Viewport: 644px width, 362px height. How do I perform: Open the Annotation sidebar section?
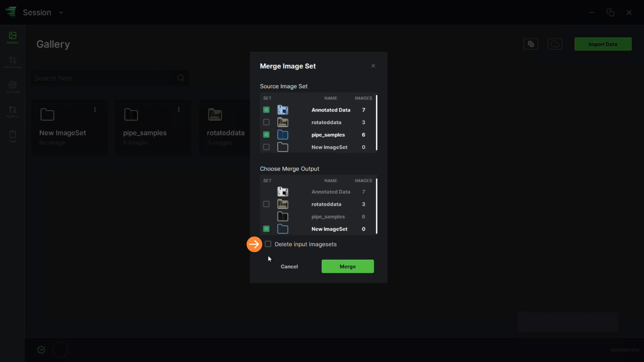tap(13, 62)
